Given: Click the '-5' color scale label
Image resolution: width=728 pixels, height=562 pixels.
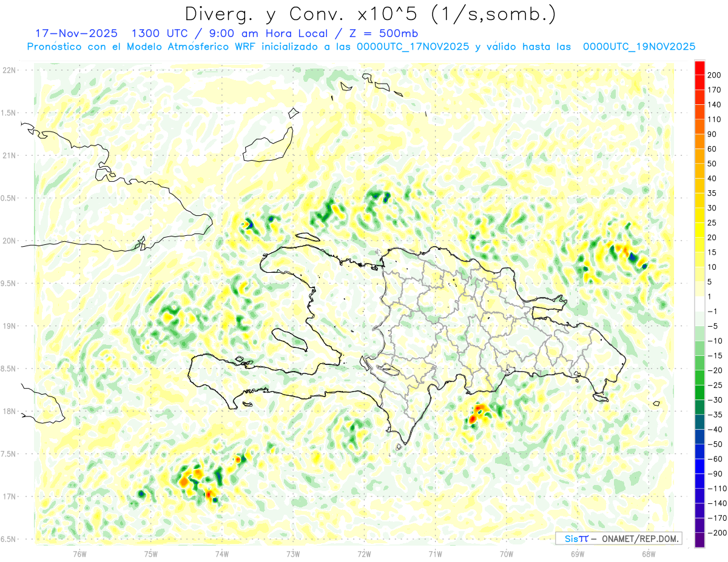Looking at the screenshot, I should (x=713, y=326).
